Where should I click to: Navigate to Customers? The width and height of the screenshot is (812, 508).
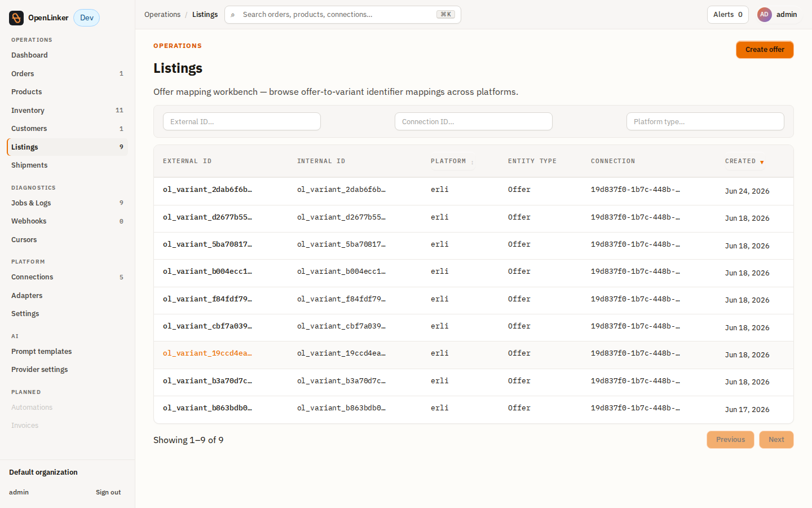[x=67, y=129]
